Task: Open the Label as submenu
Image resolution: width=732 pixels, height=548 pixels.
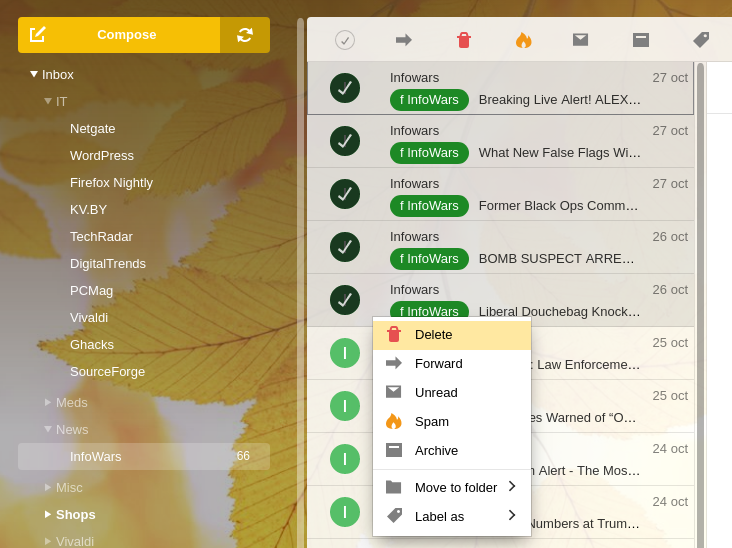Action: pyautogui.click(x=452, y=516)
